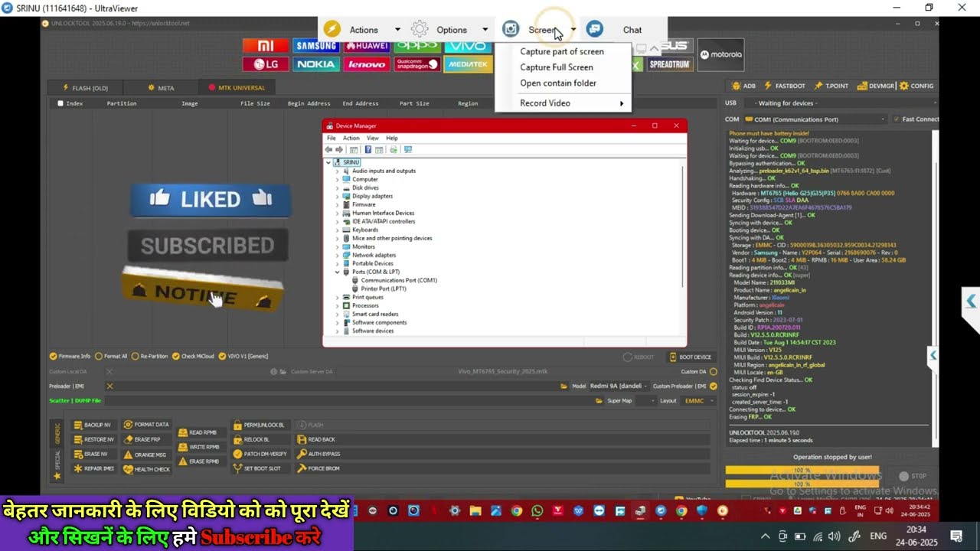This screenshot has width=980, height=551.
Task: Click Read RPMB tool
Action: [199, 432]
